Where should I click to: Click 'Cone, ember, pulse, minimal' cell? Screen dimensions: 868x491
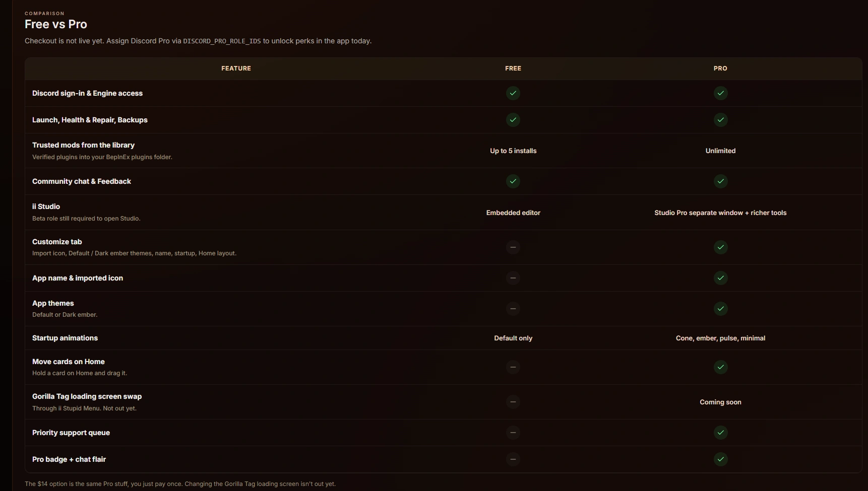pos(720,338)
